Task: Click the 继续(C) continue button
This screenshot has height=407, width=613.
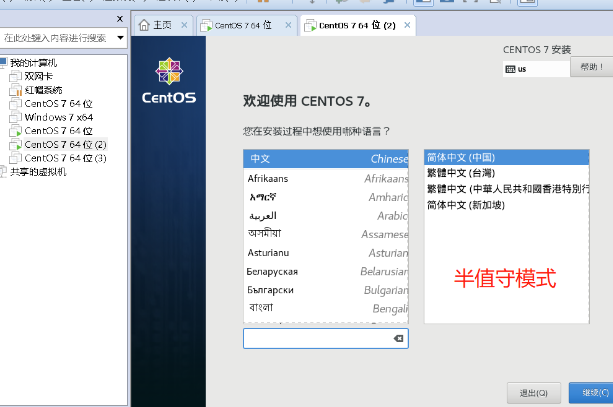Action: pyautogui.click(x=592, y=393)
